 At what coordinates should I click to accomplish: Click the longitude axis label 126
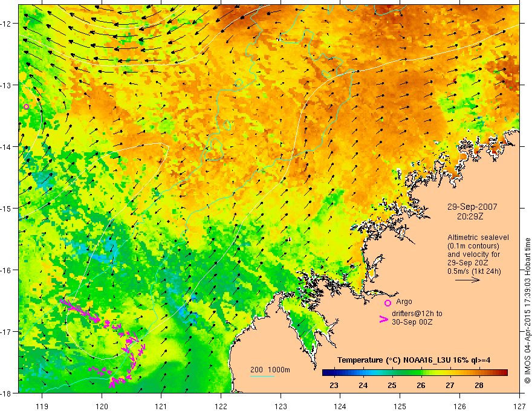pos(459,406)
